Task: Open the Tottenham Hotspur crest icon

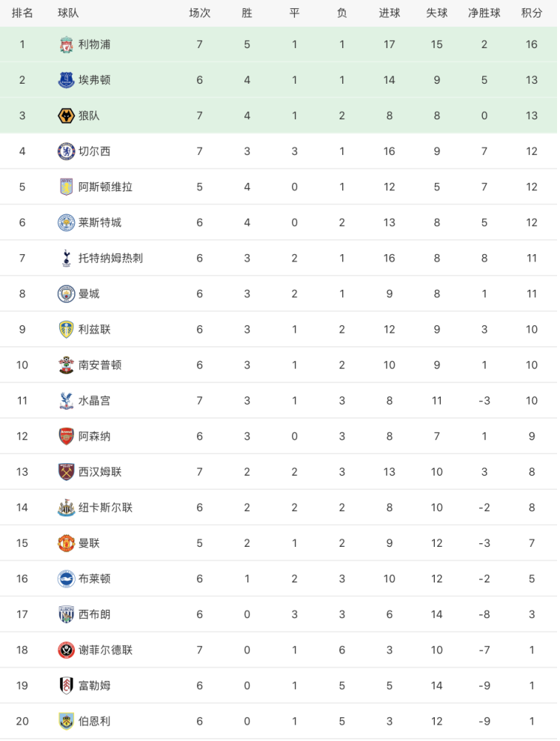Action: (67, 258)
